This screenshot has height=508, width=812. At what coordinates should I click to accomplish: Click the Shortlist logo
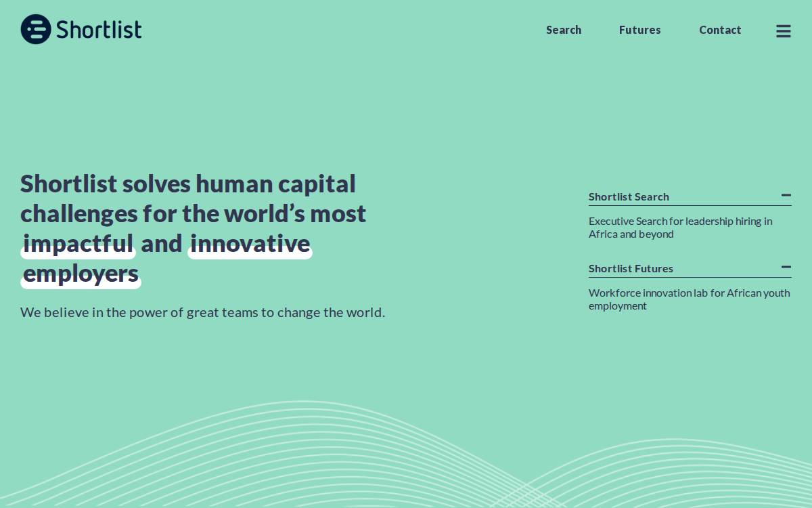tap(81, 29)
